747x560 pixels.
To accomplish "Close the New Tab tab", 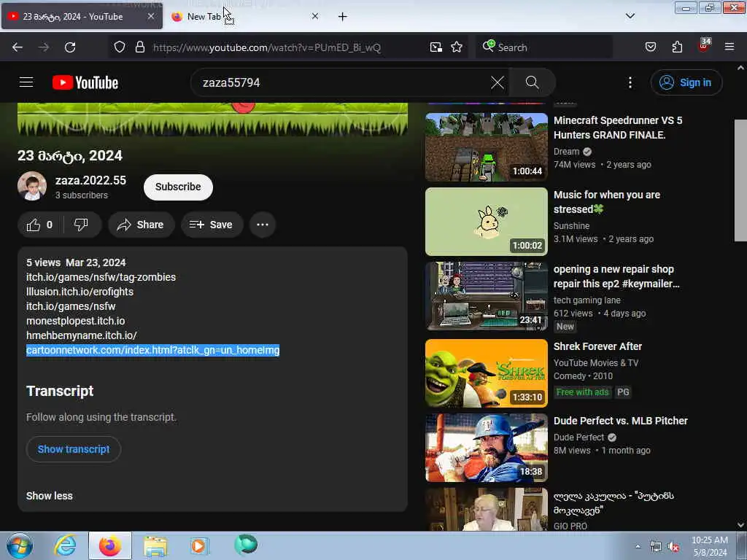I will coord(315,16).
